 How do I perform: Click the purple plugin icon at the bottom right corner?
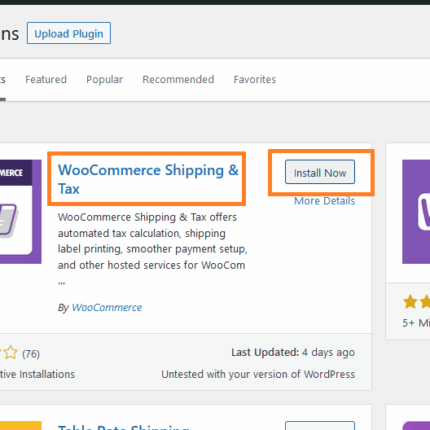tap(416, 426)
